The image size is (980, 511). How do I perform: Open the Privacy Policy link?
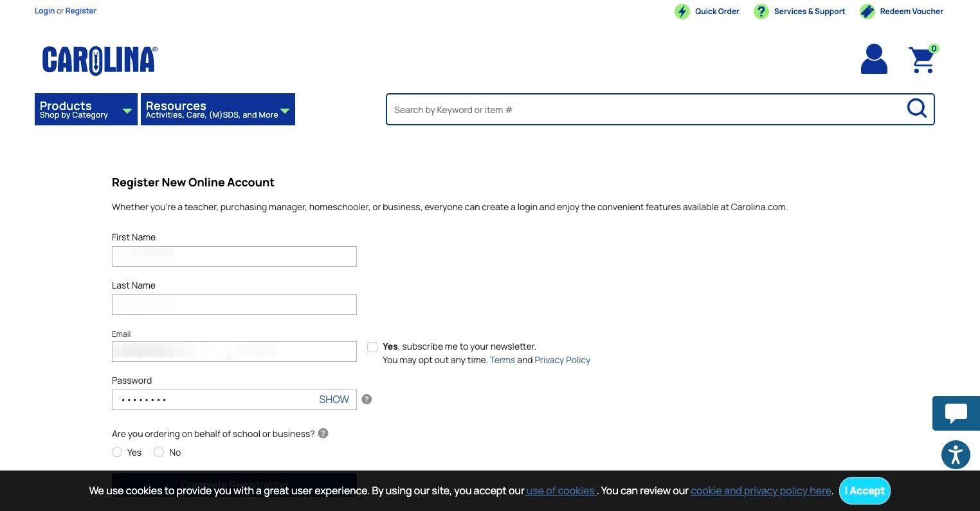562,360
